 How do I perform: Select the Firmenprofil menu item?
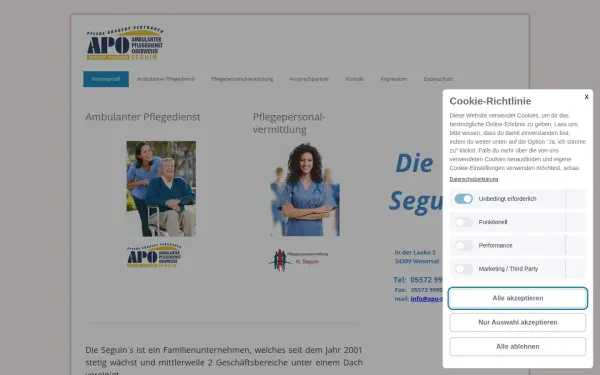(106, 79)
